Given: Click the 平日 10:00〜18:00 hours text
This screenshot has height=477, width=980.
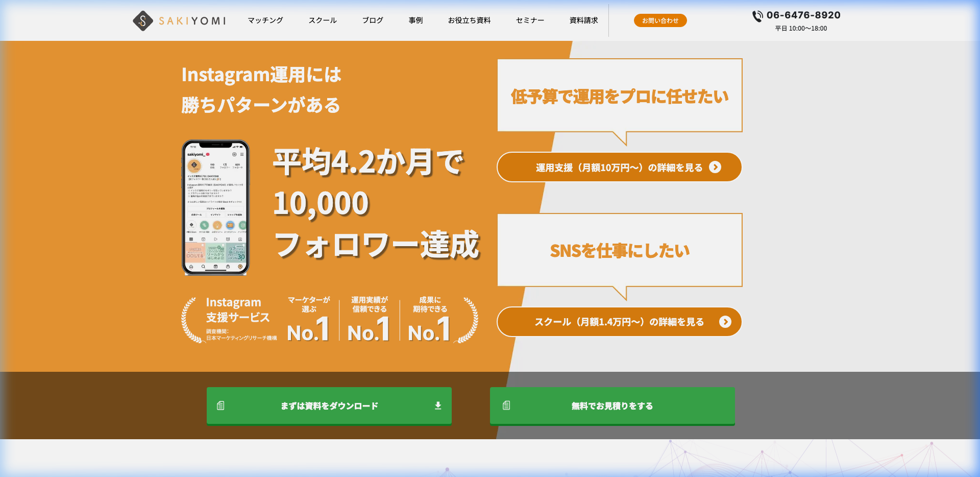Looking at the screenshot, I should coord(801,29).
